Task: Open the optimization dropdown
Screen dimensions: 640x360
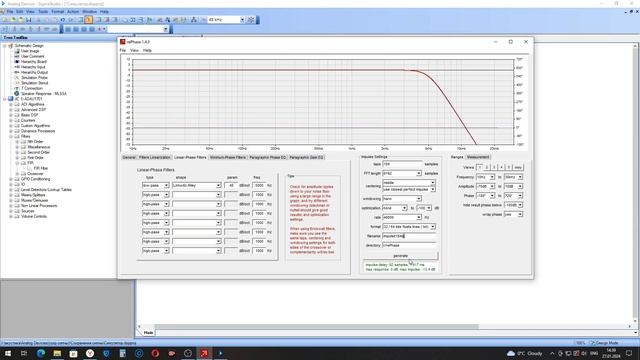Action: [x=404, y=208]
